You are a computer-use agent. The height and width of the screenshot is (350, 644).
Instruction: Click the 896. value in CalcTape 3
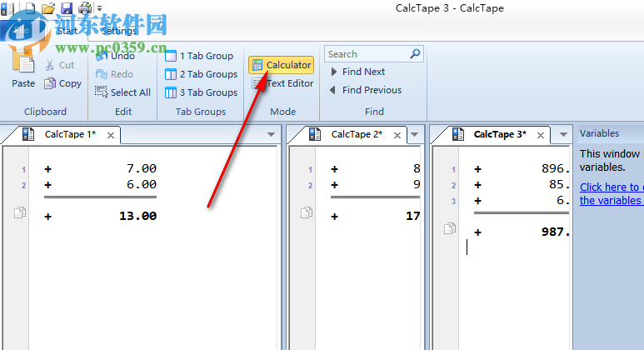[x=556, y=168]
